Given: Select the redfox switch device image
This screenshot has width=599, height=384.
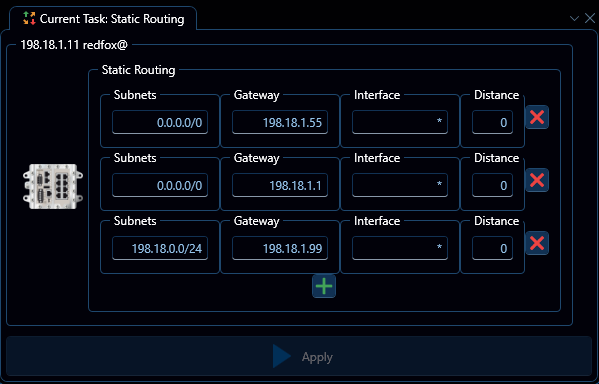Looking at the screenshot, I should point(53,186).
